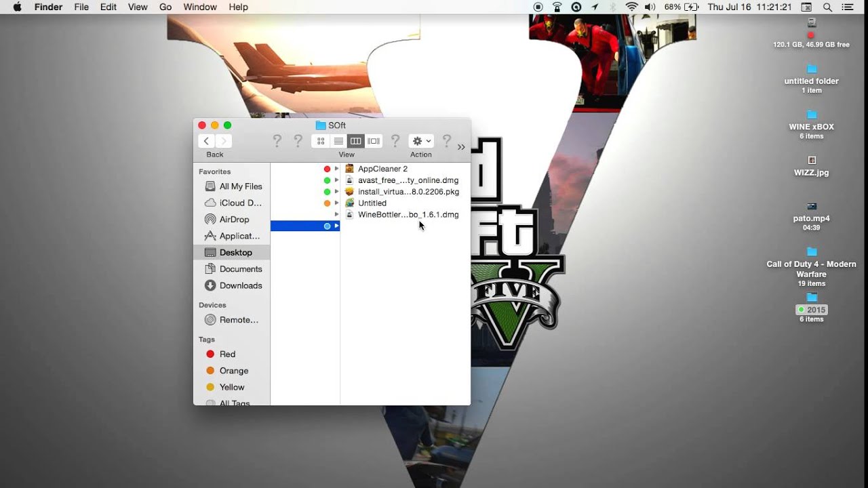Open the Window menu

click(x=200, y=7)
